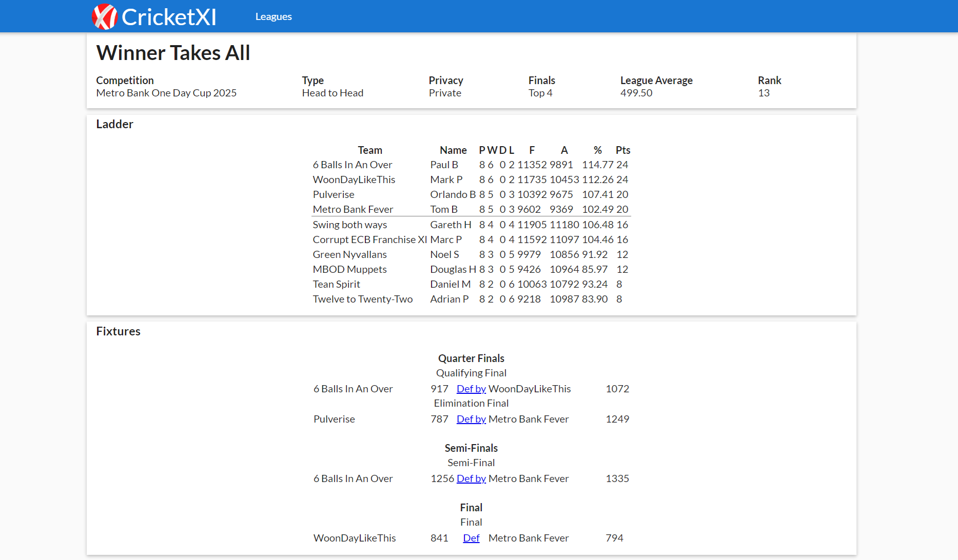Open Semi-Final 'Def by' result link

[471, 478]
